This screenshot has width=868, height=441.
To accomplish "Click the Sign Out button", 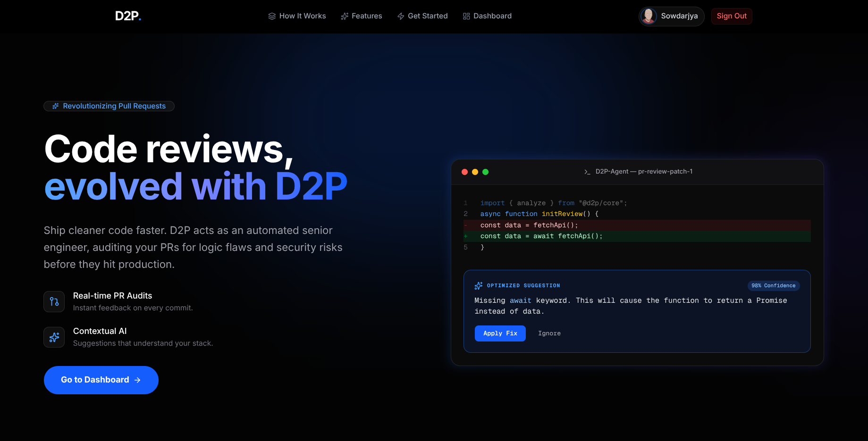I will coord(732,16).
